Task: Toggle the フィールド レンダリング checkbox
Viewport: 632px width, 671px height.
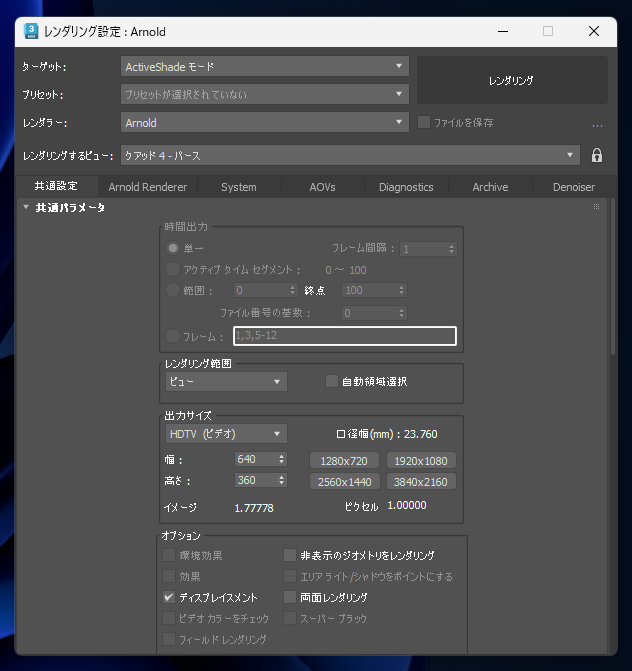Action: click(x=169, y=639)
